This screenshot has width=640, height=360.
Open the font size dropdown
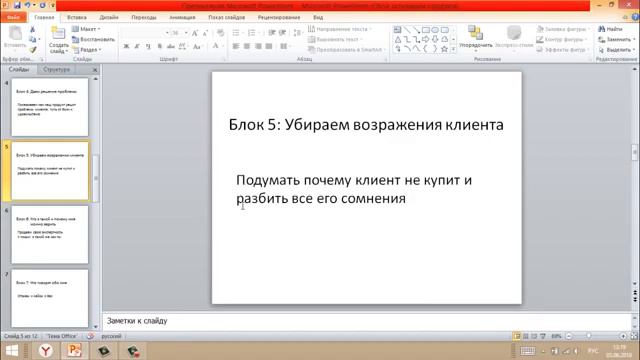pyautogui.click(x=186, y=33)
